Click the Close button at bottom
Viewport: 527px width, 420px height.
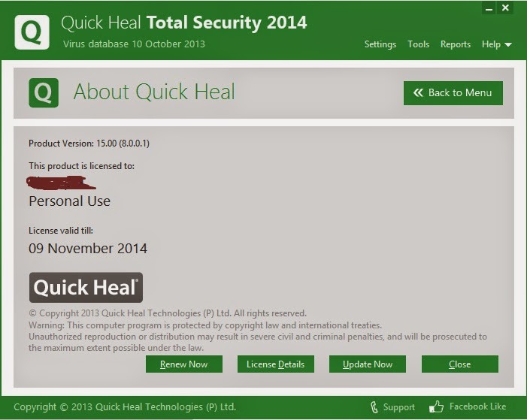pyautogui.click(x=460, y=364)
